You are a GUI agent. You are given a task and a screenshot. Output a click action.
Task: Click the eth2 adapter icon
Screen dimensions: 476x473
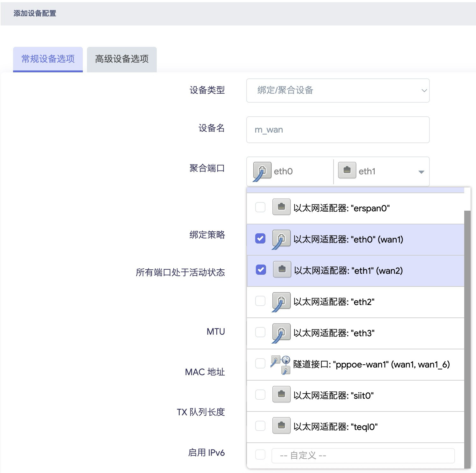coord(281,301)
